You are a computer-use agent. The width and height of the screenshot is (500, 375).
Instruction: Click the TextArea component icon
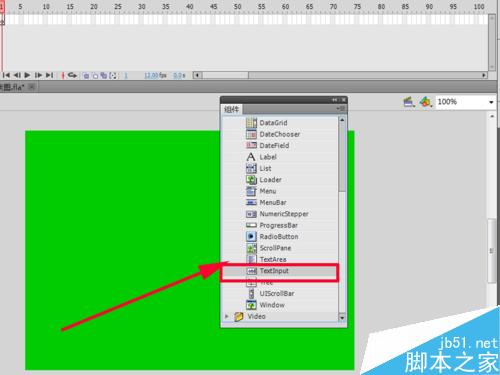[251, 259]
